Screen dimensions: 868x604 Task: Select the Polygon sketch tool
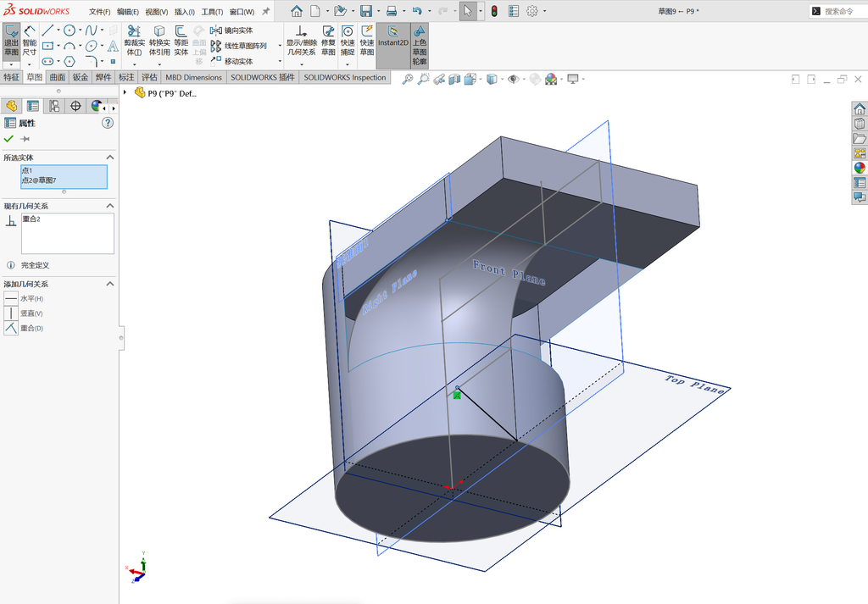click(x=70, y=61)
